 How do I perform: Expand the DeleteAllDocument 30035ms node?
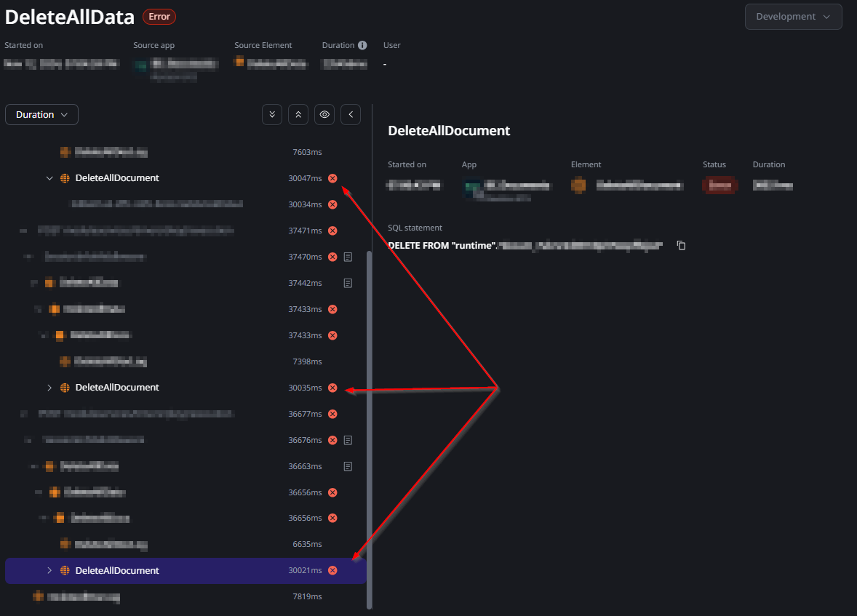click(x=49, y=388)
